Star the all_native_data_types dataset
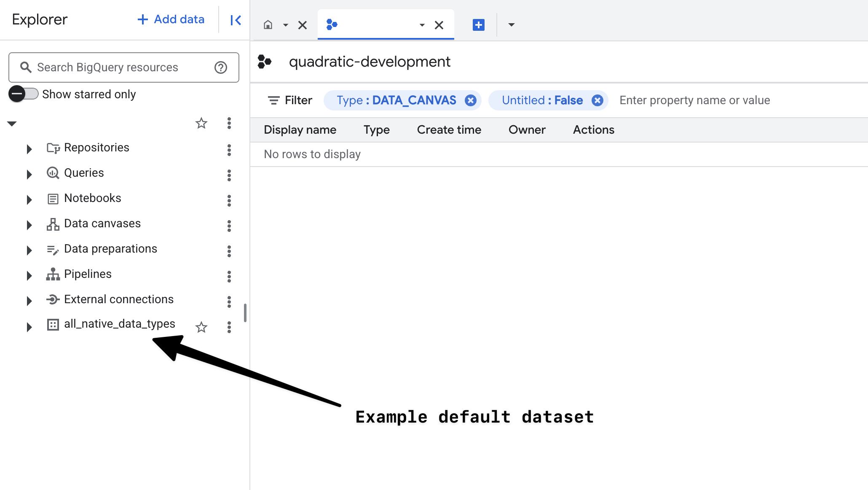This screenshot has height=490, width=868. tap(201, 327)
